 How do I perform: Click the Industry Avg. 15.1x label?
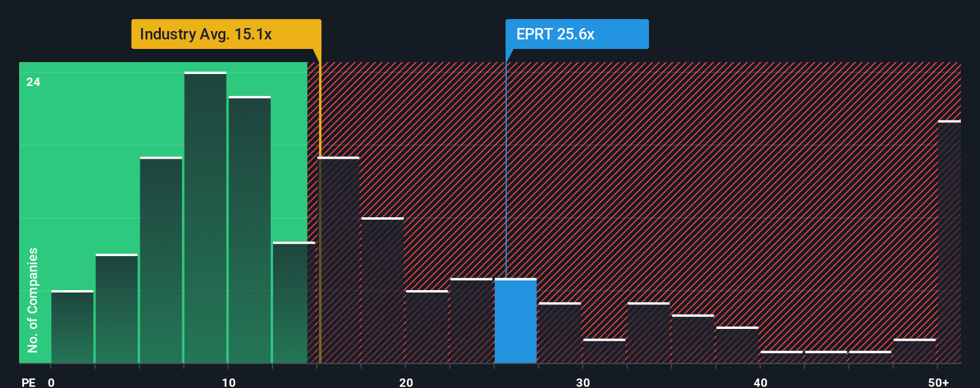(x=226, y=34)
